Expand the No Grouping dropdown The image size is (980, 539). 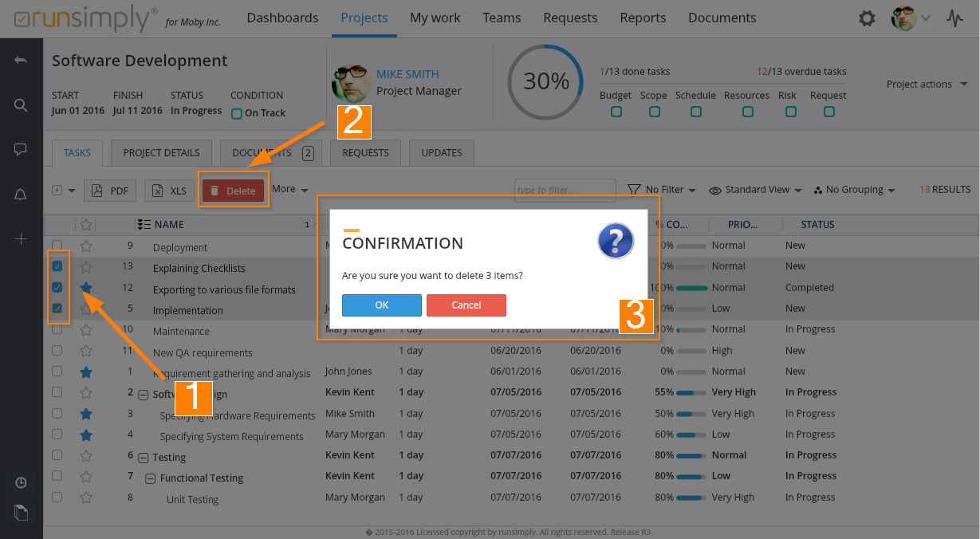[855, 190]
